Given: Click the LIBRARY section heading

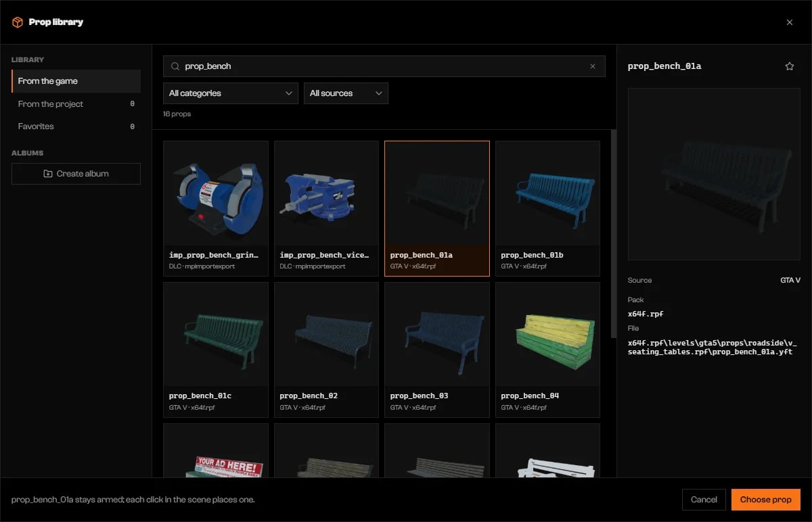Looking at the screenshot, I should pyautogui.click(x=28, y=60).
